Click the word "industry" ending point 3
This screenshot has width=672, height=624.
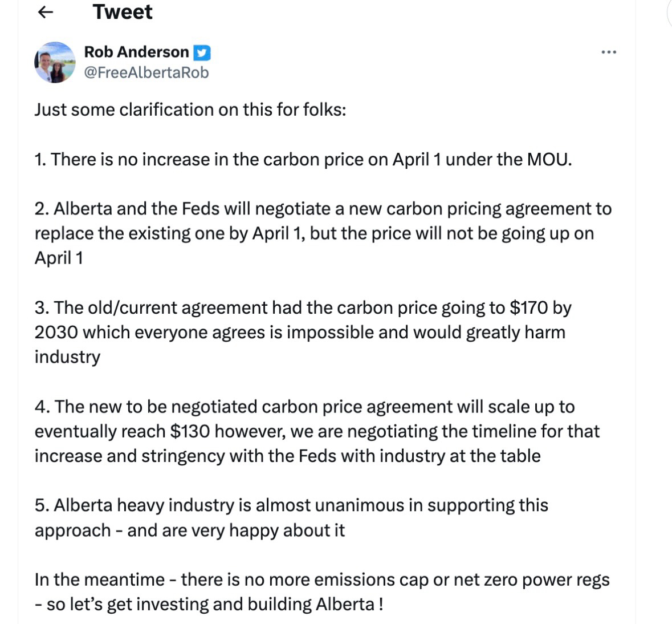click(67, 357)
